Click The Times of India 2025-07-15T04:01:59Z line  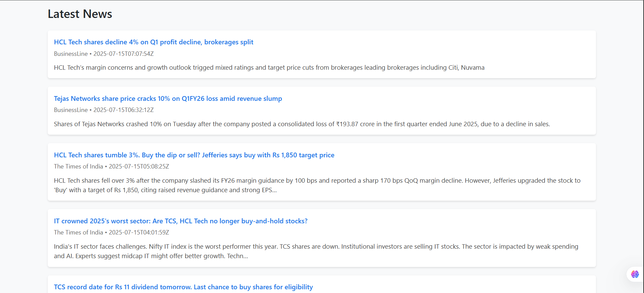111,232
